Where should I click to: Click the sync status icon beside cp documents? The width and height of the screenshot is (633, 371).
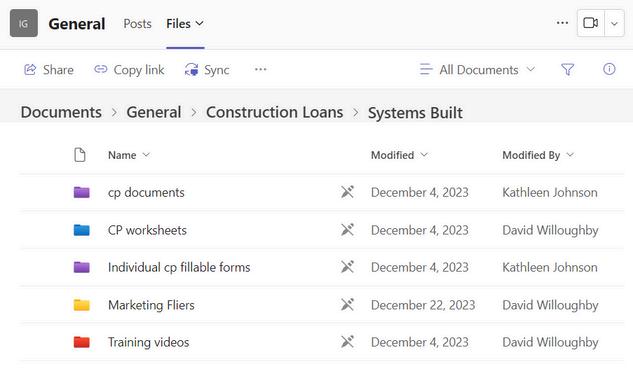click(x=347, y=192)
